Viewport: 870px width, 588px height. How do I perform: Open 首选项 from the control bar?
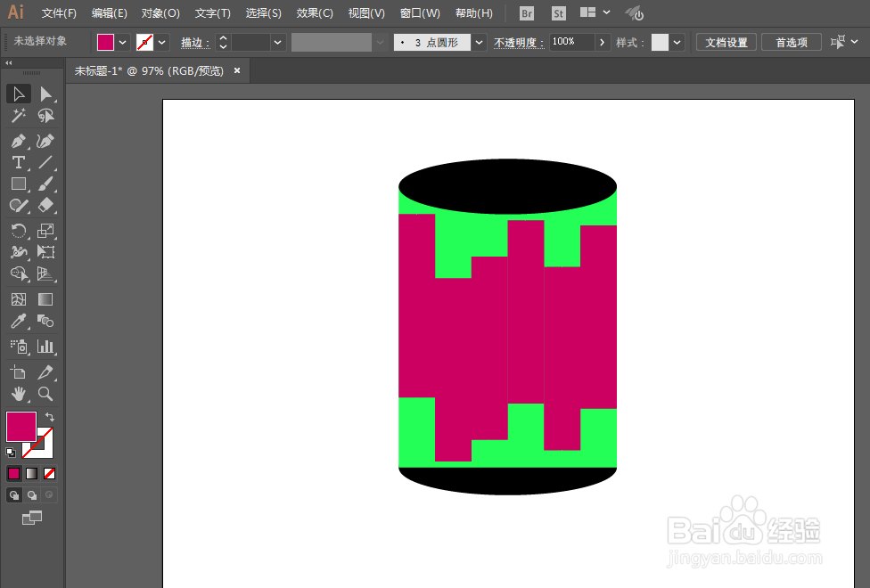[791, 41]
